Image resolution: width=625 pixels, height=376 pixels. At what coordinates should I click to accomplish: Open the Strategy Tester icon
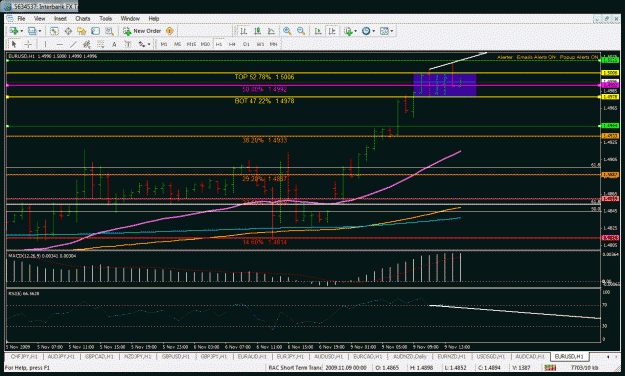point(109,31)
